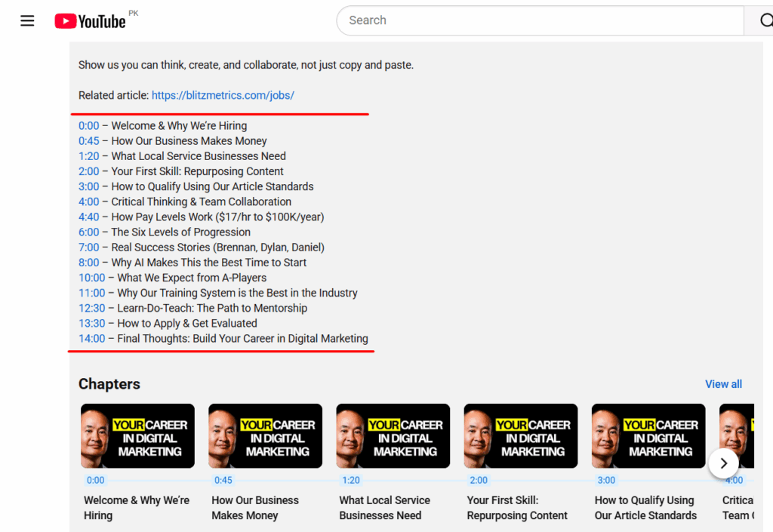
Task: Click the 2:00 chapter time badge
Action: click(x=479, y=480)
